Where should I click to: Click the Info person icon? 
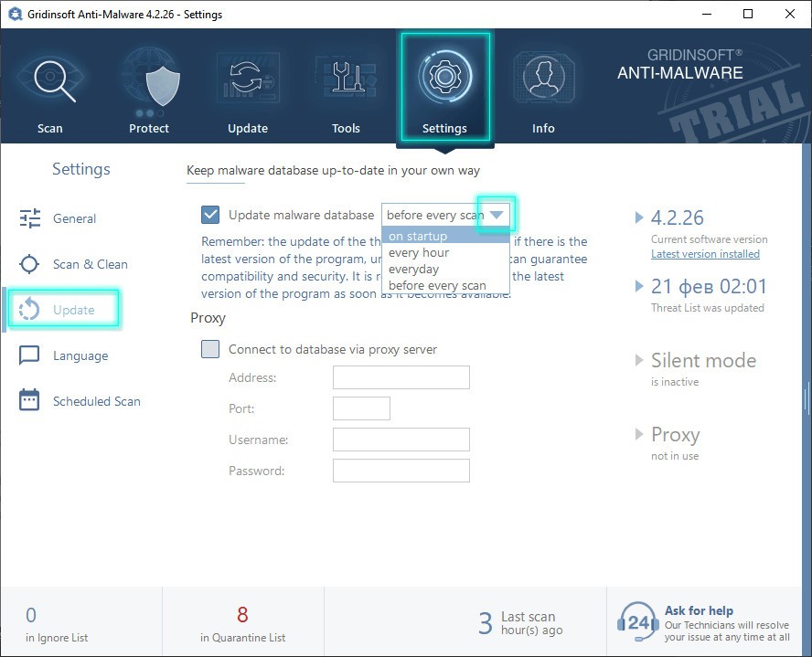click(x=543, y=80)
